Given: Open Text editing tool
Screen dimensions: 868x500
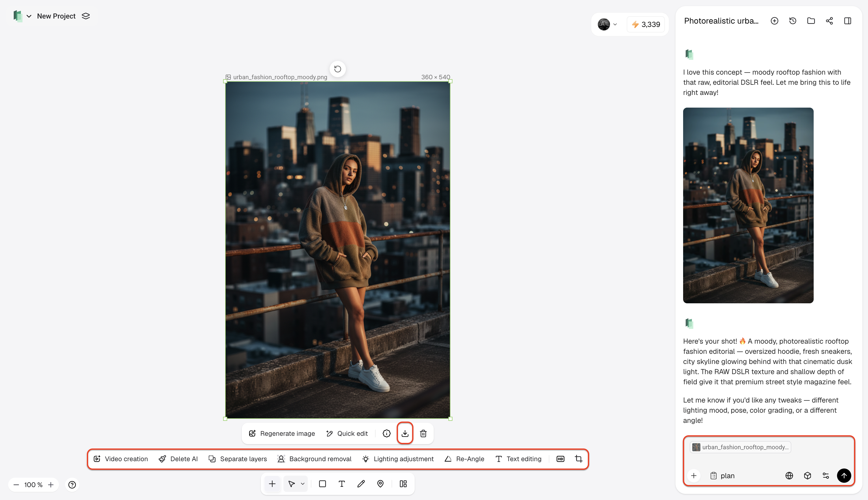Looking at the screenshot, I should [518, 459].
